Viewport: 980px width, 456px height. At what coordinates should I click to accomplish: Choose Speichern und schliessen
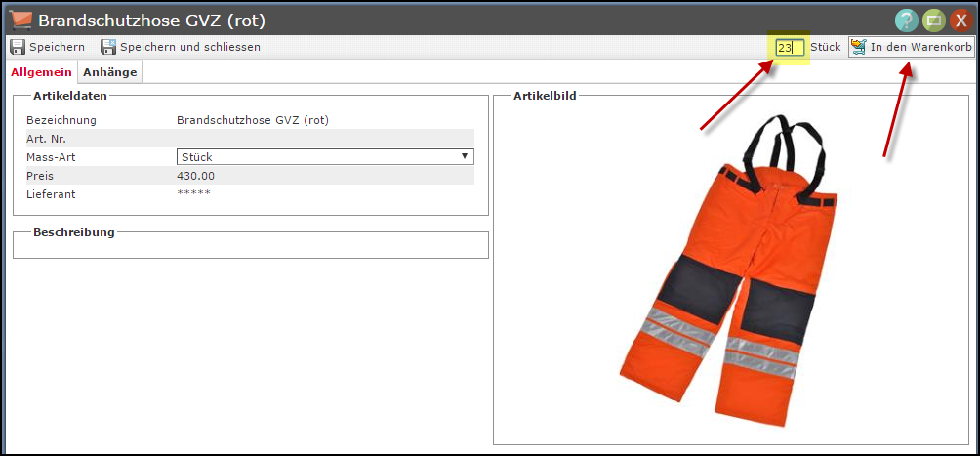[181, 47]
